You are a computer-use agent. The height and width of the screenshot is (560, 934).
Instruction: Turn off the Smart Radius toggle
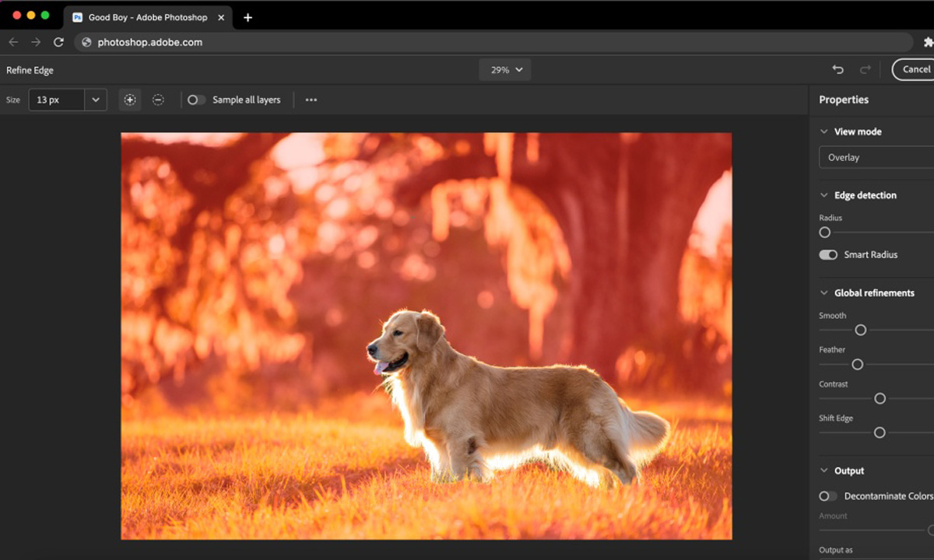click(x=828, y=254)
